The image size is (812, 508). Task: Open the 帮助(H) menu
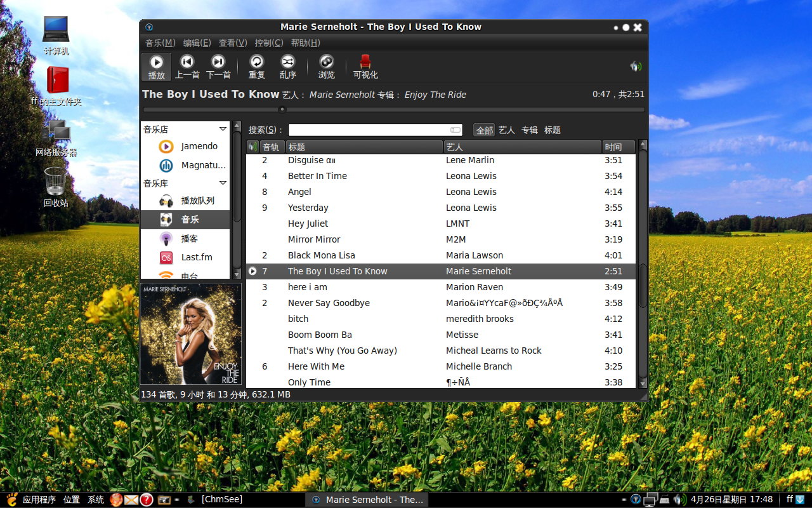[x=305, y=43]
